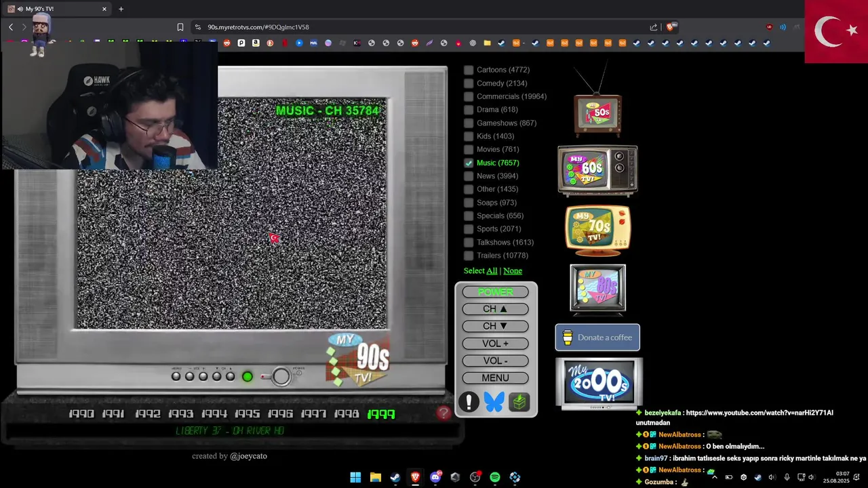This screenshot has width=868, height=488.
Task: Click the share icon in address bar
Action: 654,27
